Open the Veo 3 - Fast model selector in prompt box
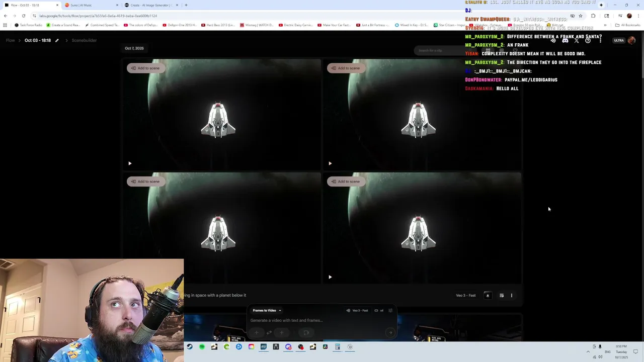 pos(357,310)
